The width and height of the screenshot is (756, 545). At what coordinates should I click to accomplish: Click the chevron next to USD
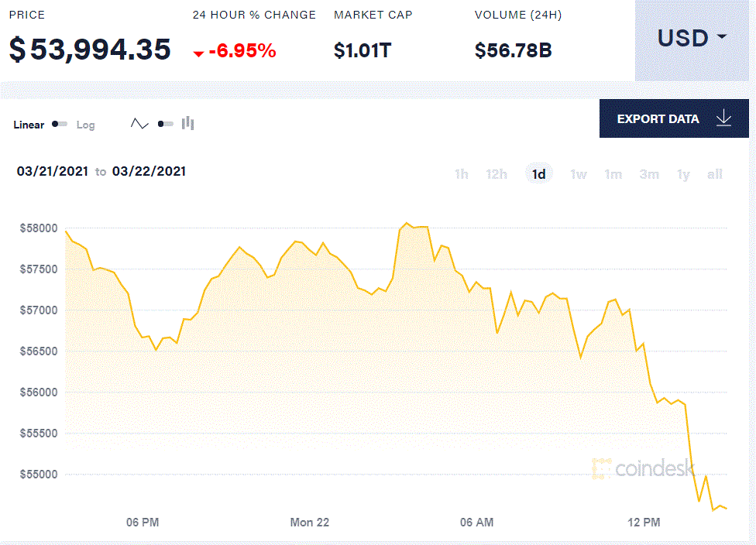[722, 37]
